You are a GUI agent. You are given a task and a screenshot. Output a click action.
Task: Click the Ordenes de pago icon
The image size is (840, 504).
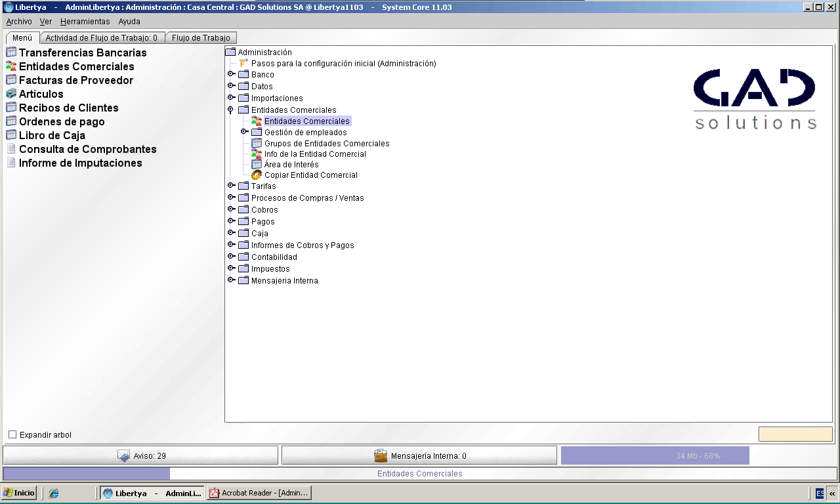pyautogui.click(x=11, y=121)
